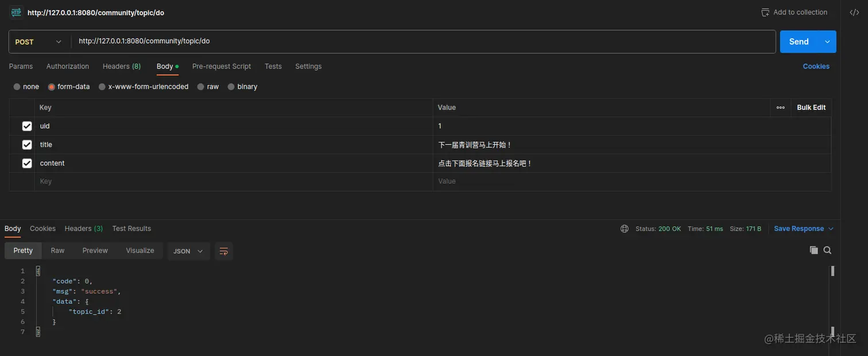Image resolution: width=868 pixels, height=356 pixels.
Task: Click the value '点击下面报名链接马上报名吧！'
Action: click(x=485, y=163)
